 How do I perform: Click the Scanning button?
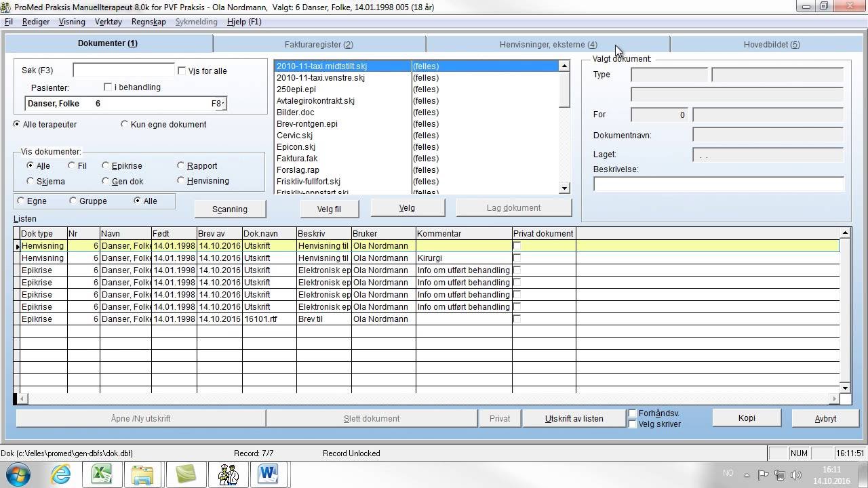click(229, 209)
